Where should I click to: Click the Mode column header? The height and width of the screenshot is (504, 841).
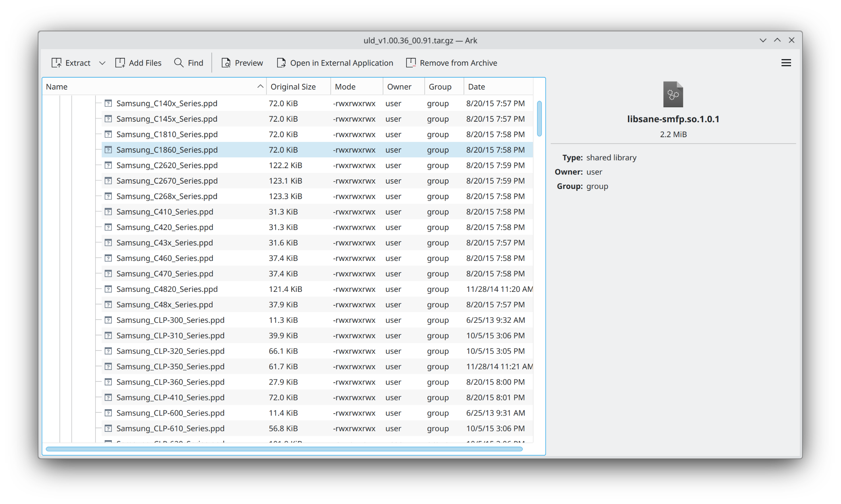coord(345,86)
